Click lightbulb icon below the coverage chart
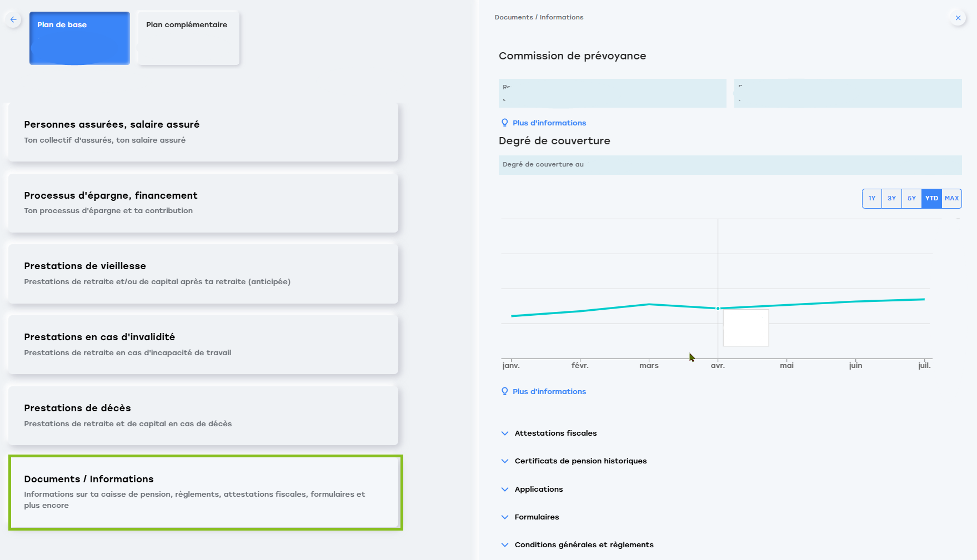 coord(504,391)
